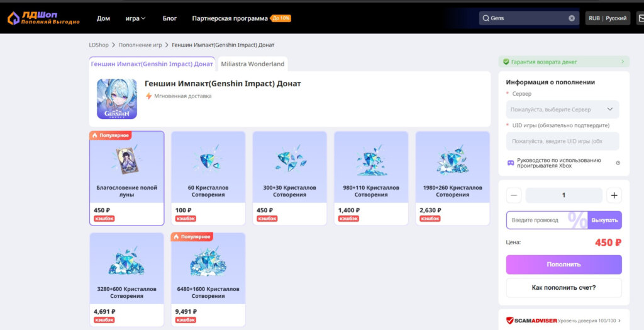Click the help icon beside Xbox guide
Image resolution: width=644 pixels, height=330 pixels.
[618, 163]
